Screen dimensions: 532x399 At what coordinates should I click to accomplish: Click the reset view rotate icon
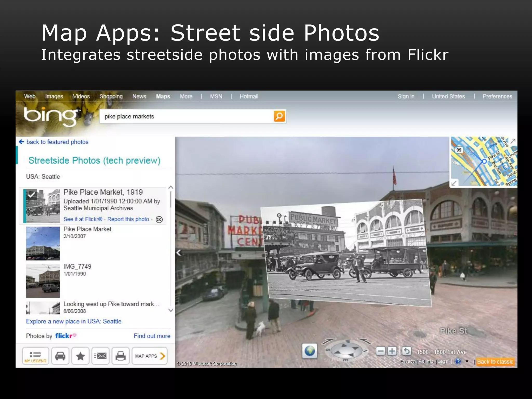407,351
